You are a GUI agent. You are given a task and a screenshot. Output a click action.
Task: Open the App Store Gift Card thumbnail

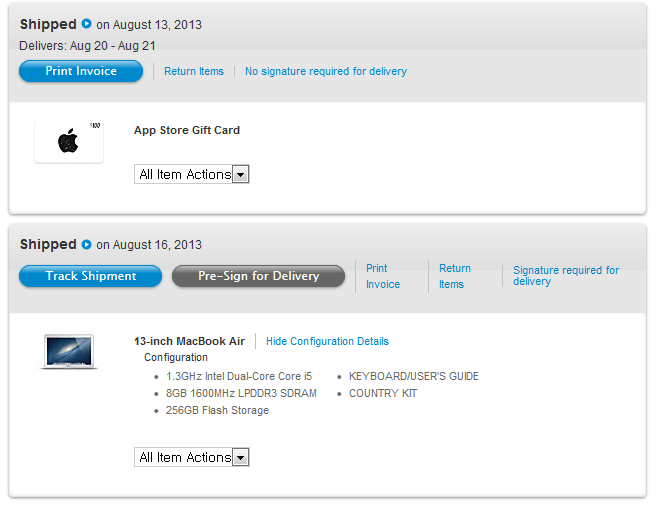click(x=68, y=141)
